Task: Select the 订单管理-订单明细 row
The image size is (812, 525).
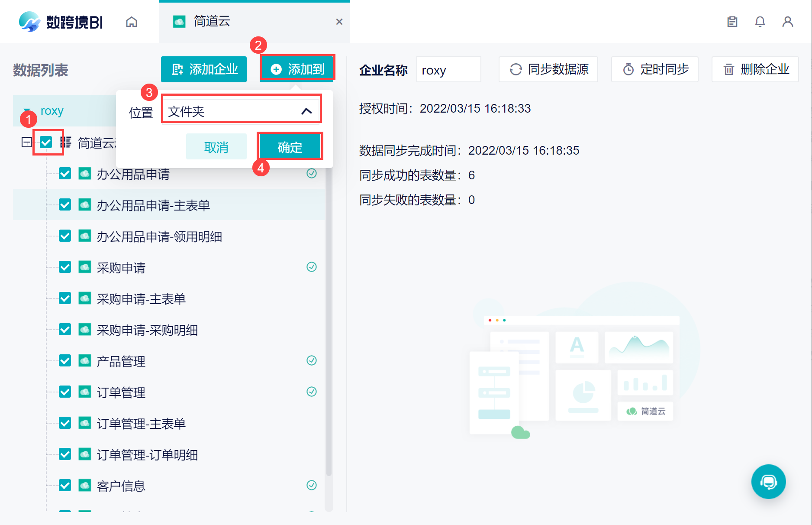Action: tap(169, 455)
